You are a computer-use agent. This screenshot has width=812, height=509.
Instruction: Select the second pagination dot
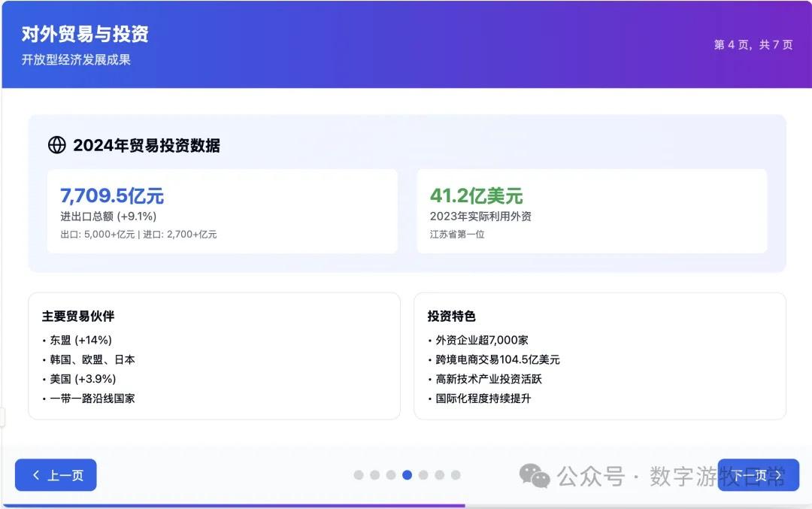click(374, 475)
